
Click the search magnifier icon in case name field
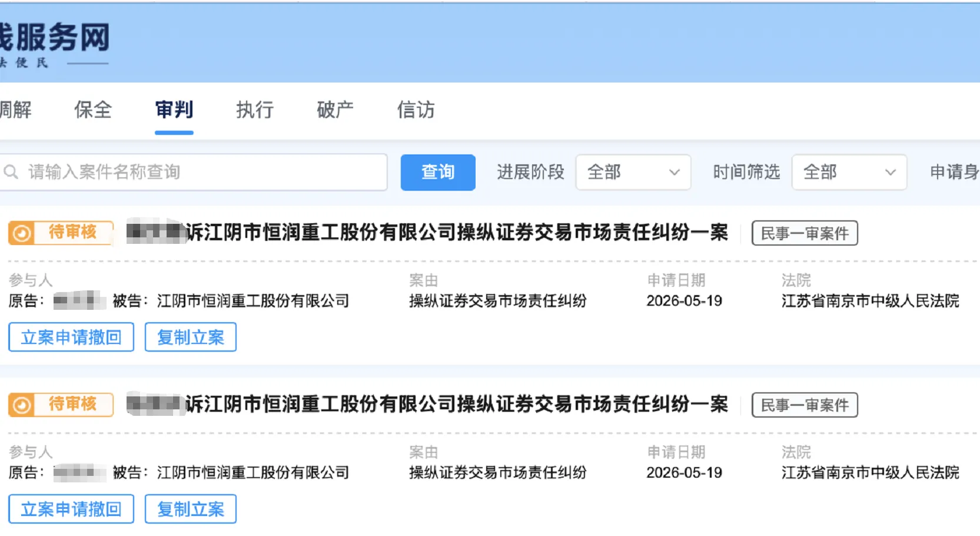click(x=11, y=172)
